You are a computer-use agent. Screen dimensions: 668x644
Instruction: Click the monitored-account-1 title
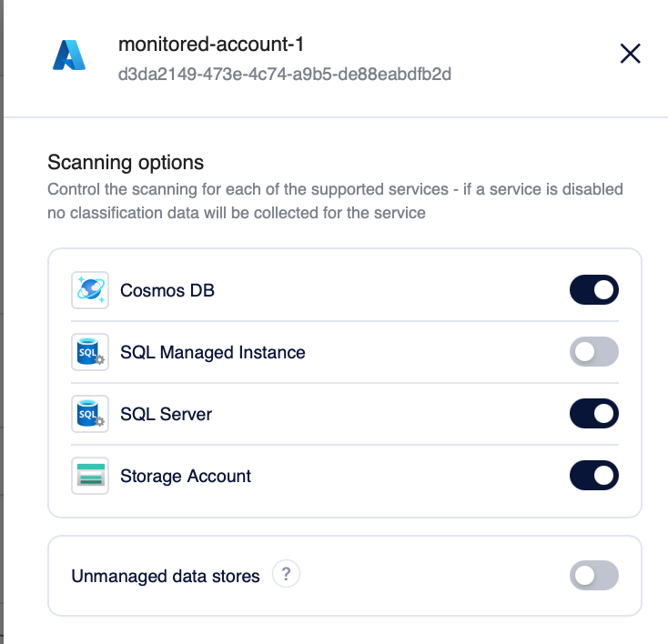[211, 45]
